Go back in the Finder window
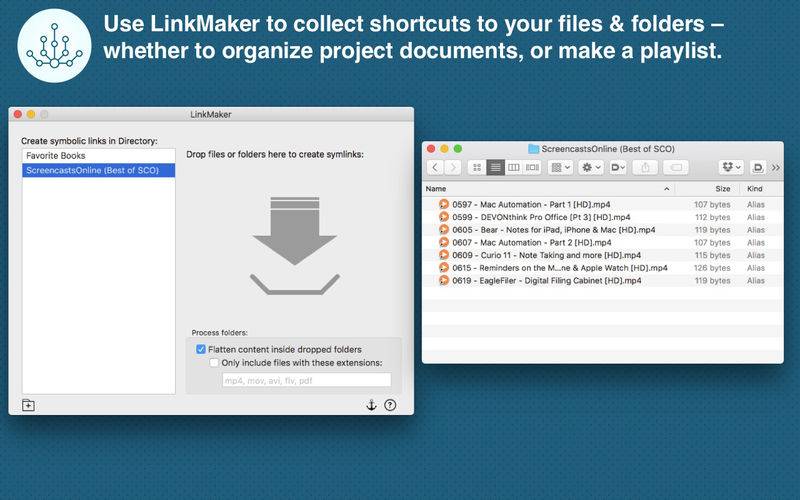This screenshot has width=800, height=500. point(435,167)
